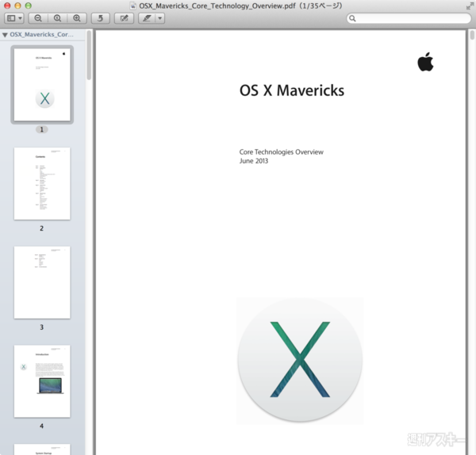Select page 3 thumbnail in sidebar
This screenshot has width=476, height=455.
(42, 282)
